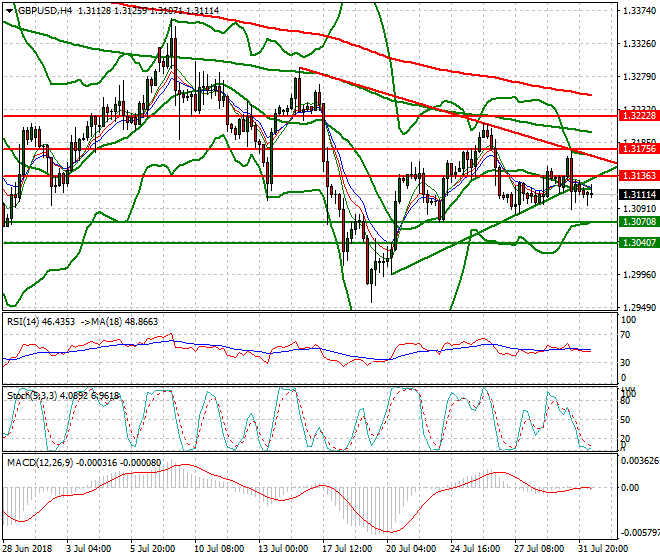Click the Stochastic scale value 50
Viewport: 660px width, 560px height.
625,420
